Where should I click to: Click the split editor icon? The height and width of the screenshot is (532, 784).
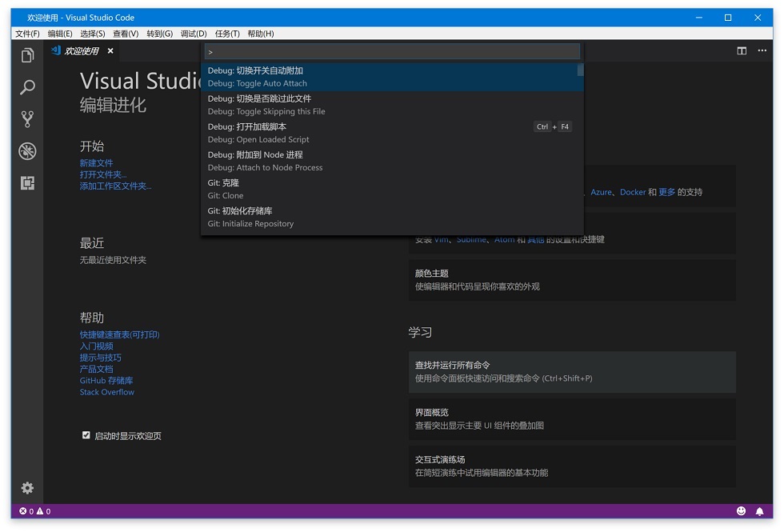(x=742, y=50)
